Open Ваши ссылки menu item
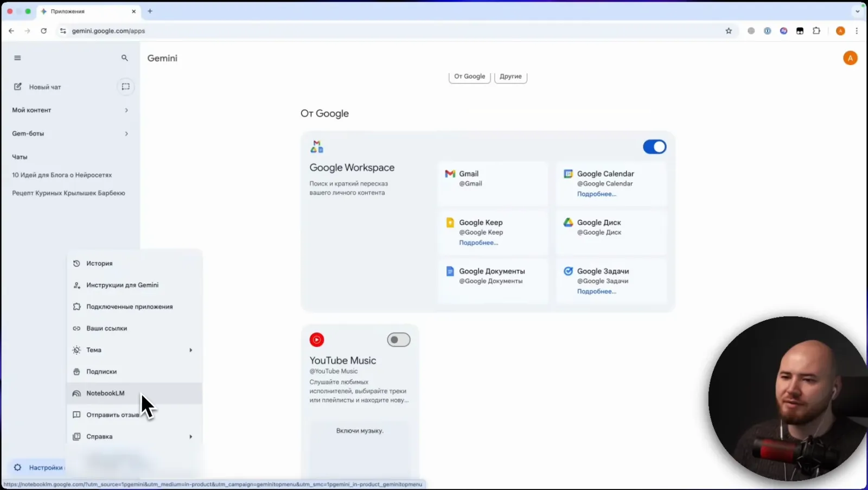 [135, 328]
